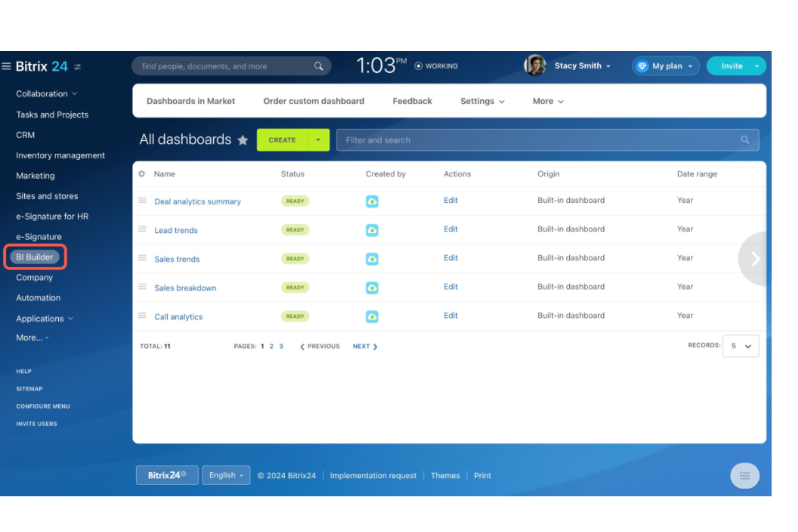Click the WORKING status indicator
798x532 pixels.
tap(436, 66)
